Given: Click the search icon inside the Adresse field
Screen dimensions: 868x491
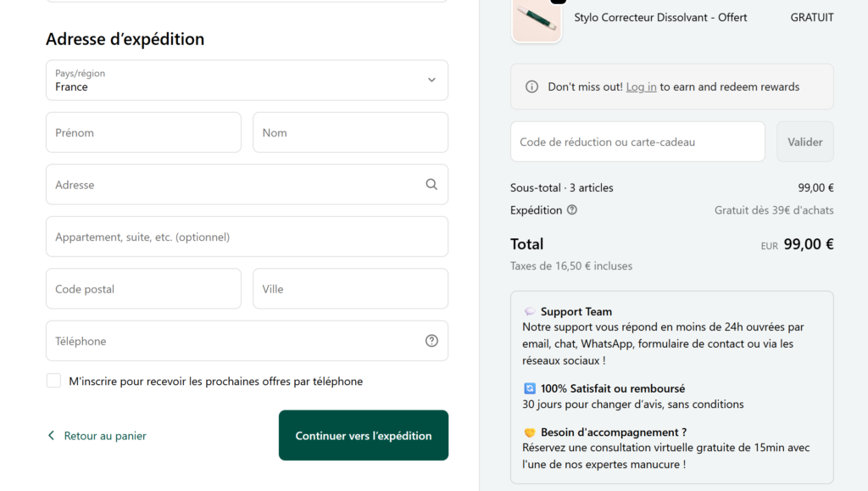Looking at the screenshot, I should (431, 184).
